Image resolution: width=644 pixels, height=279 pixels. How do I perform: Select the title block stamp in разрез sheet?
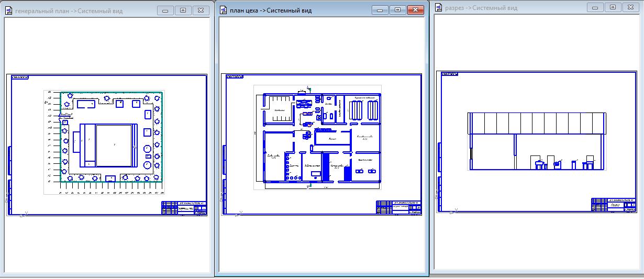pyautogui.click(x=613, y=205)
